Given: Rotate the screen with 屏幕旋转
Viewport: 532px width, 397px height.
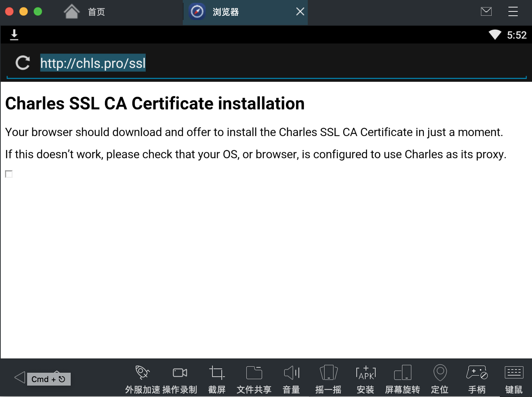Looking at the screenshot, I should coord(403,380).
